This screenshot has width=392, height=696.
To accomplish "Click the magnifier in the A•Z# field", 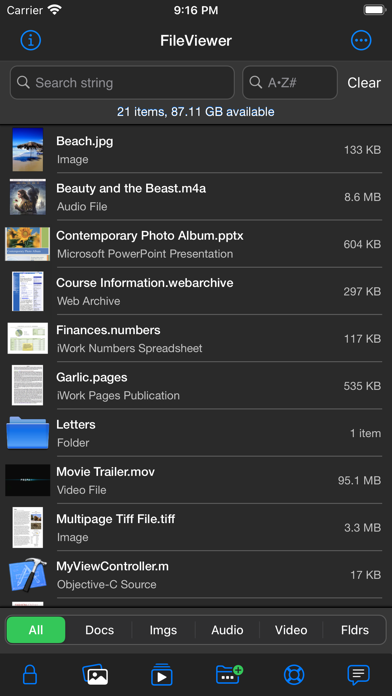I will click(255, 82).
